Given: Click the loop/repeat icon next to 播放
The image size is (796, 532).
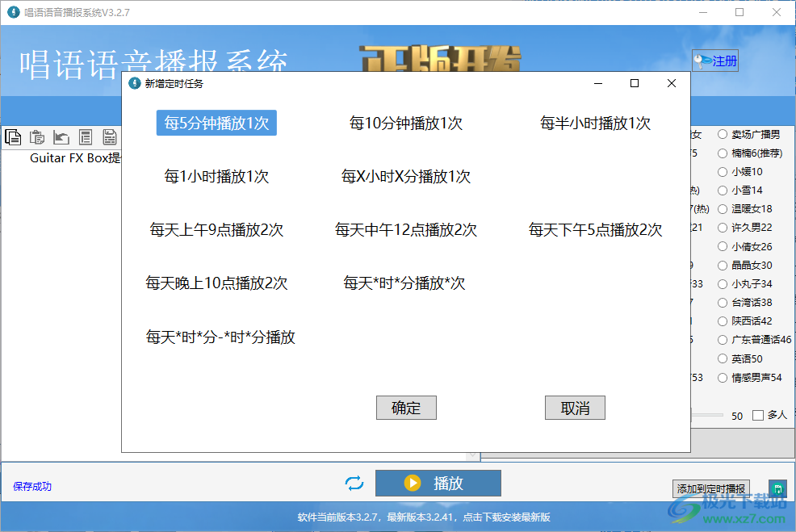Looking at the screenshot, I should (x=354, y=483).
